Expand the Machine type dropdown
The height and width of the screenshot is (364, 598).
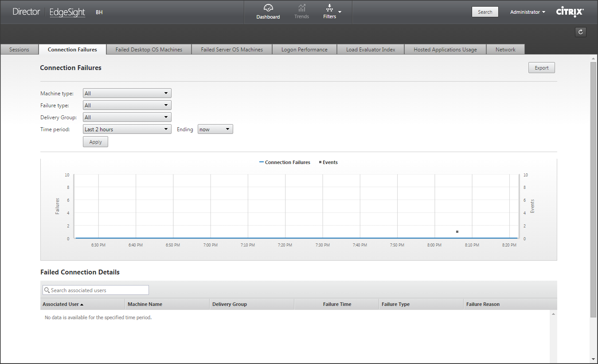(x=127, y=94)
